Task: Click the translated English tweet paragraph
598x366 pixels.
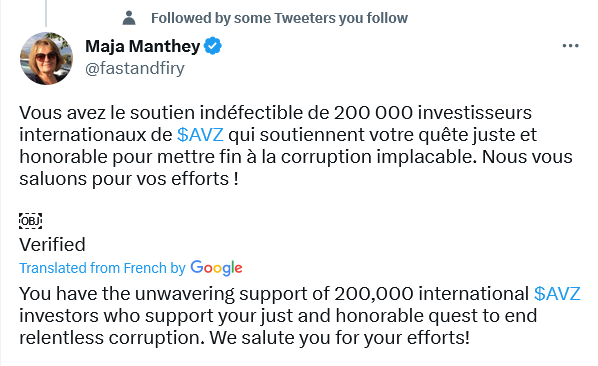Action: click(300, 316)
